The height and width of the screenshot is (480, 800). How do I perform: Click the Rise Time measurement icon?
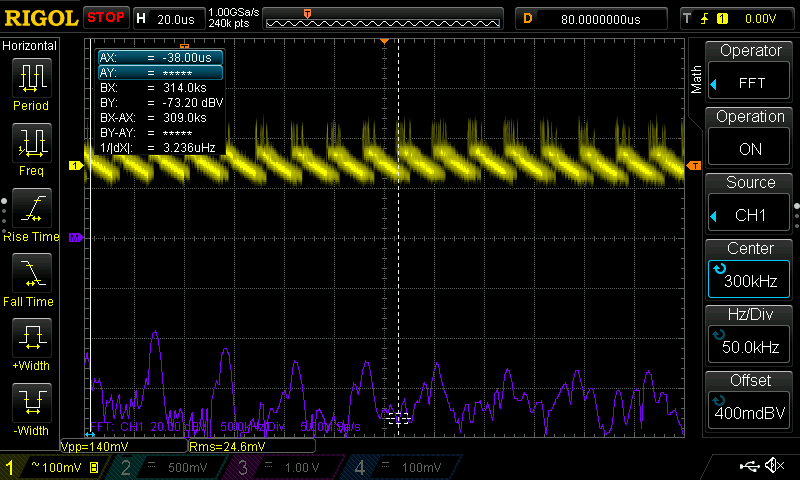coord(30,214)
